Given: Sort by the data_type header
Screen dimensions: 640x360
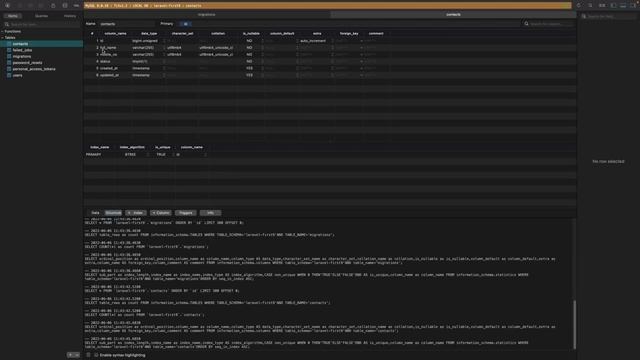Looking at the screenshot, I should [149, 33].
